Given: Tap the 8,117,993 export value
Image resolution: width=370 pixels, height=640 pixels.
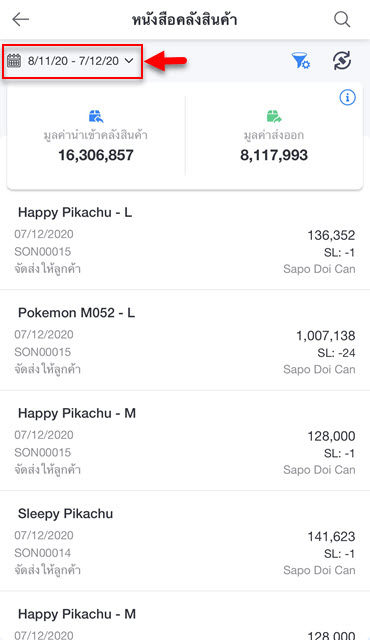Looking at the screenshot, I should [x=274, y=155].
